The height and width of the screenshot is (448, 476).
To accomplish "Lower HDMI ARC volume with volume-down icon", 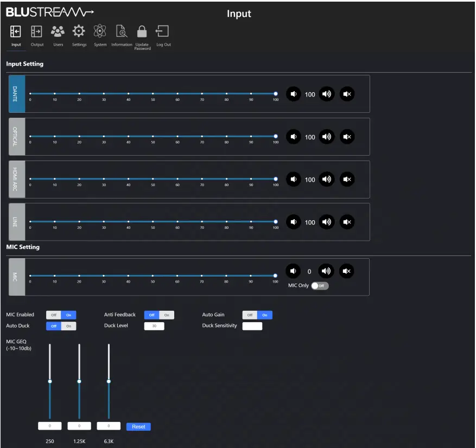I will (294, 179).
